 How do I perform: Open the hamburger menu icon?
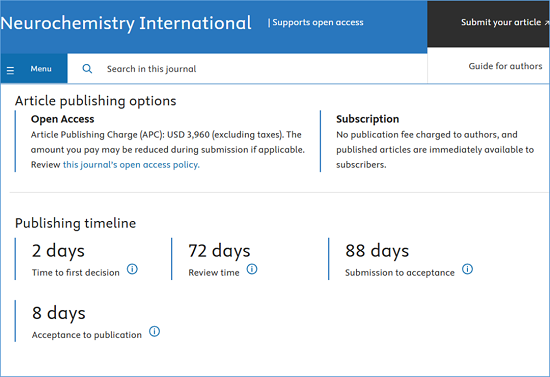pyautogui.click(x=11, y=70)
